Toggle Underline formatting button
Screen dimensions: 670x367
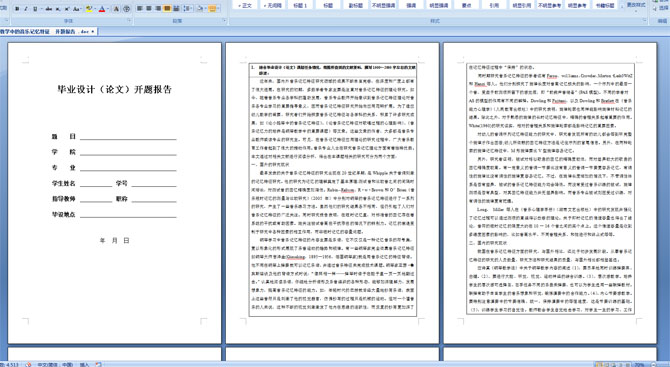(35, 9)
